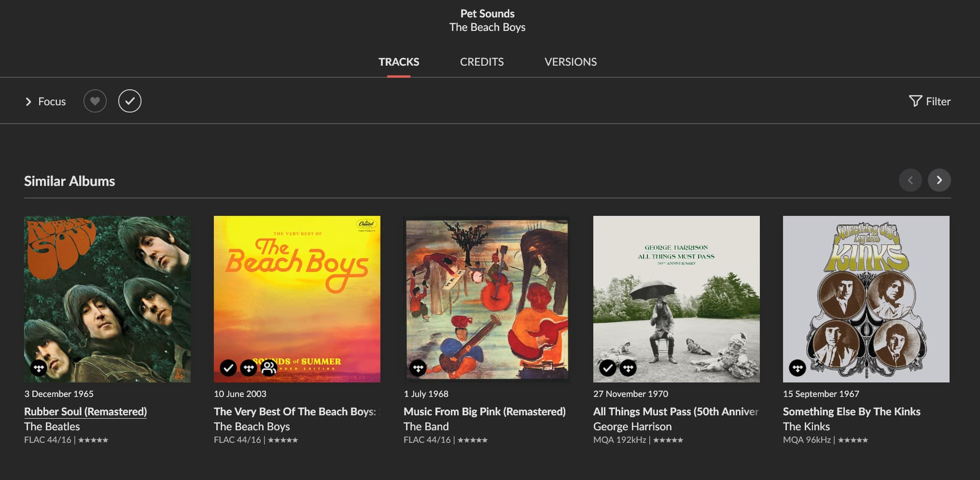Click TIDAL badge on All Things Must Pass
980x480 pixels.
point(628,368)
